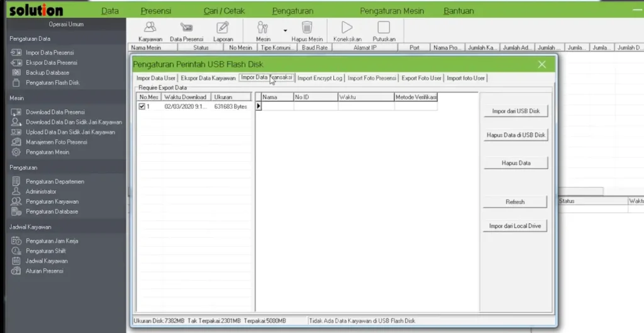
Task: Switch to the Export Foto User tab
Action: (x=421, y=78)
